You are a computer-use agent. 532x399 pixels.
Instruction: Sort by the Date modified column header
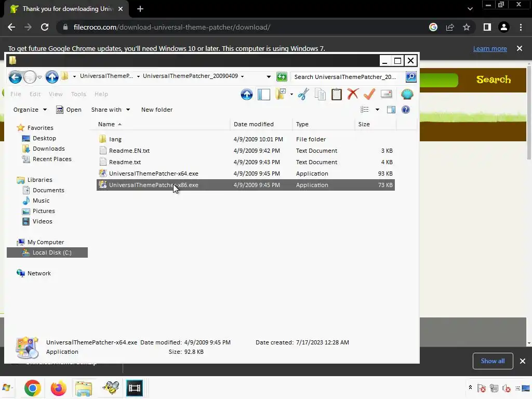pyautogui.click(x=261, y=124)
